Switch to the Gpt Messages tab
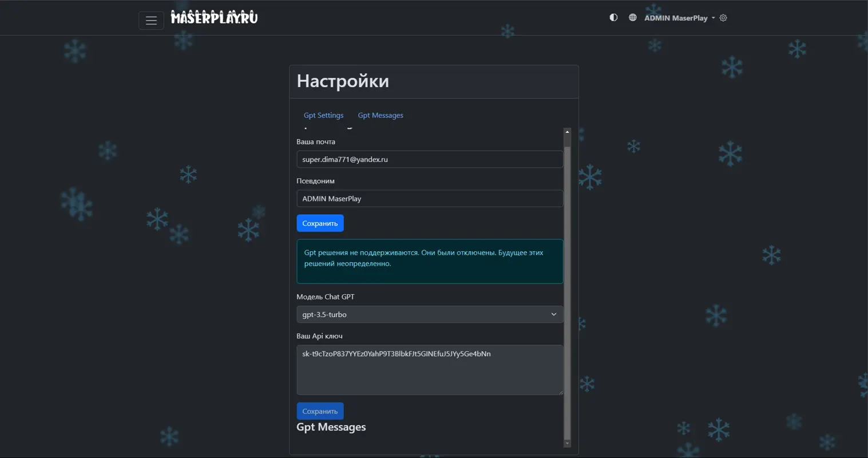 (x=381, y=115)
